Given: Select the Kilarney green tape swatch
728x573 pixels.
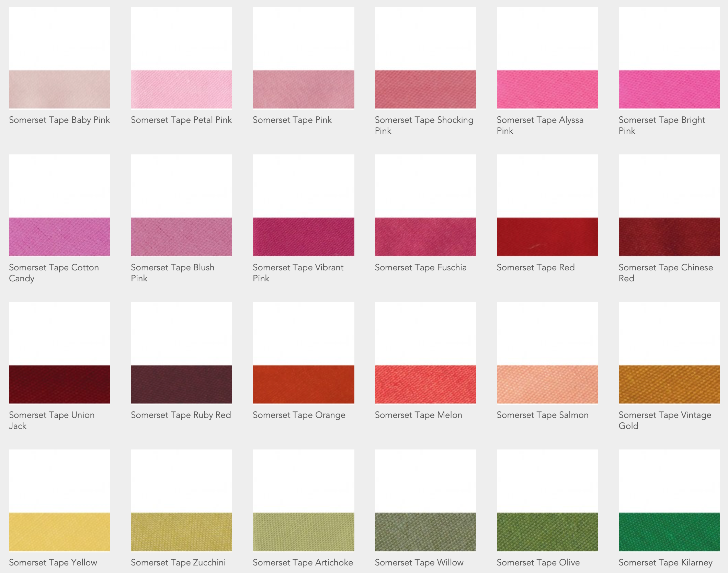Looking at the screenshot, I should pyautogui.click(x=669, y=532).
